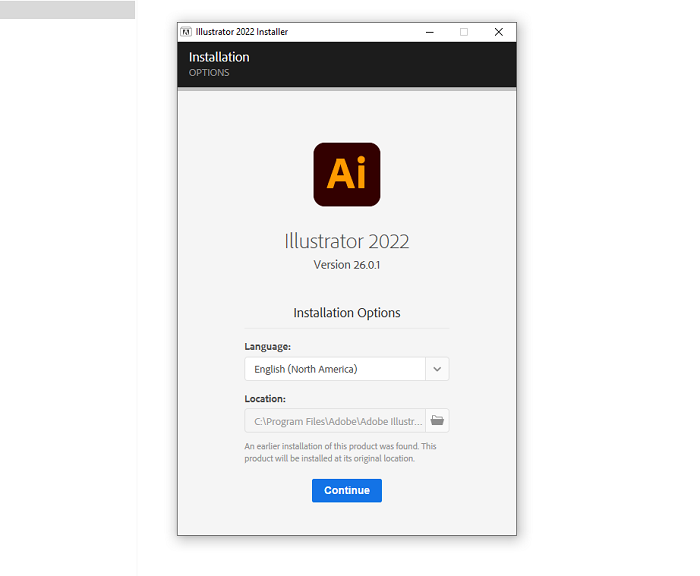Click the installer icon in the title bar
The height and width of the screenshot is (576, 700).
[186, 32]
